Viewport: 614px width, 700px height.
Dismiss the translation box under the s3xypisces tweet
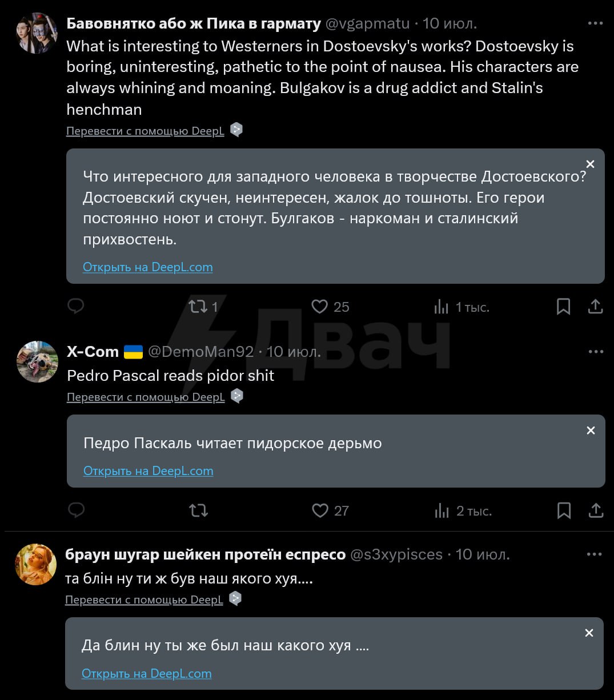[590, 633]
